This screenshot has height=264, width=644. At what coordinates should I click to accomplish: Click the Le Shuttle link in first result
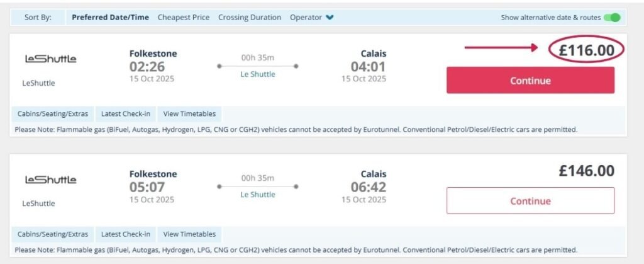pos(258,74)
